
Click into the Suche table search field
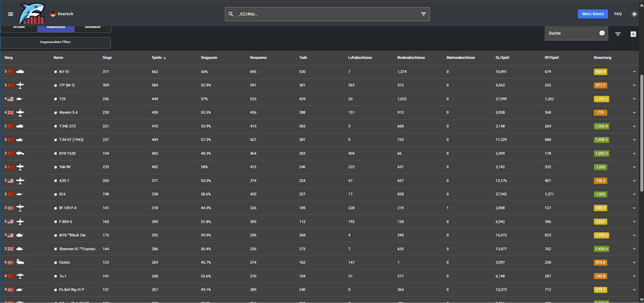[571, 33]
